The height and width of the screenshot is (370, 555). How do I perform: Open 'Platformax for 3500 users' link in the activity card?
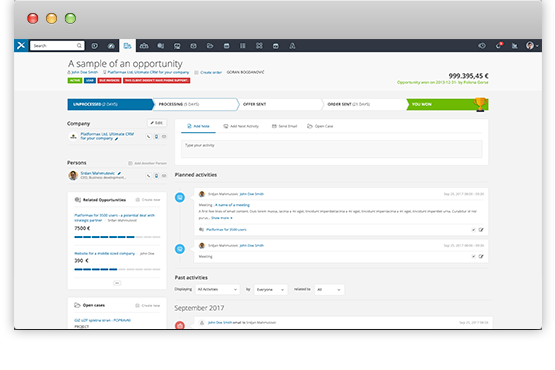click(226, 230)
